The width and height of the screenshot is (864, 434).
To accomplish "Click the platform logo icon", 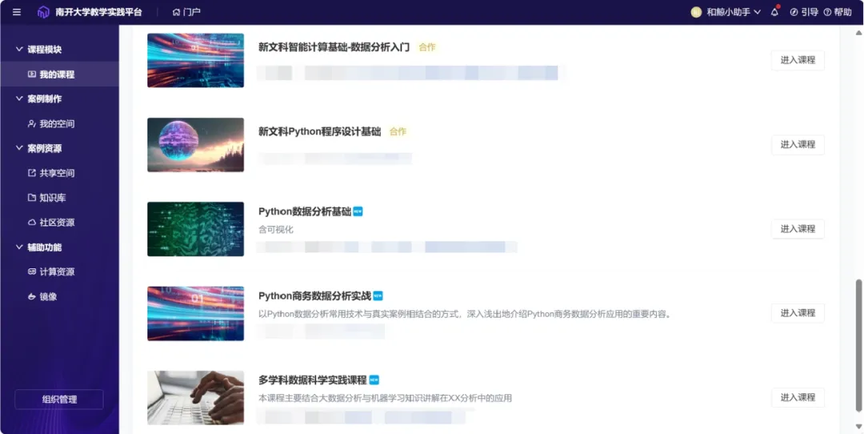I will tap(44, 12).
